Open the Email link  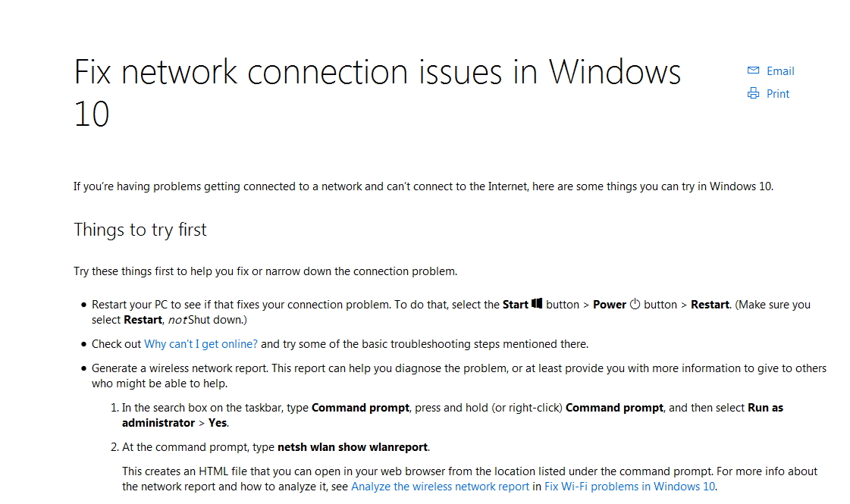pos(780,71)
